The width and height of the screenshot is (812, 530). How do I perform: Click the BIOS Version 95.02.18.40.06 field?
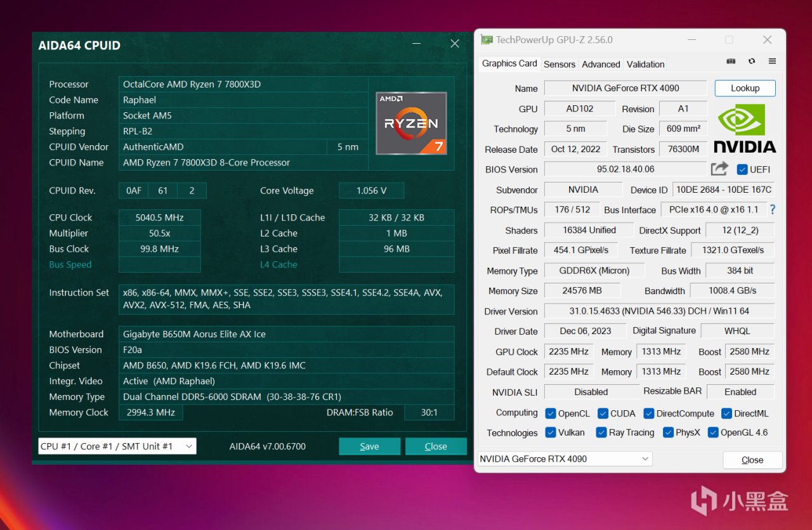point(625,169)
